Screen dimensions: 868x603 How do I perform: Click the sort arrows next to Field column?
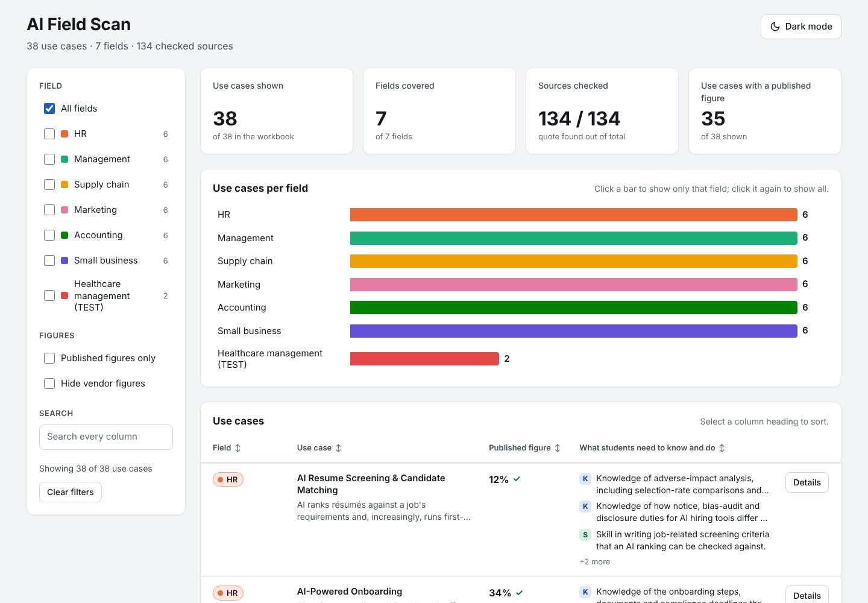(x=237, y=448)
